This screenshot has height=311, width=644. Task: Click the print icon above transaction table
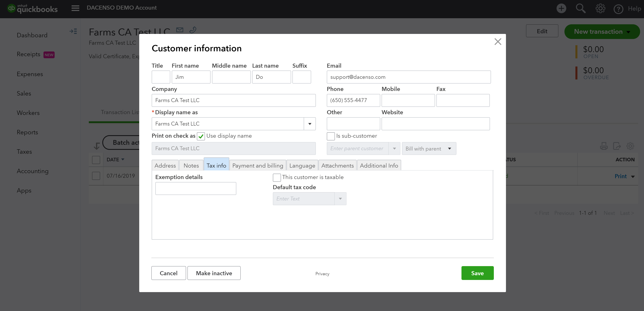coord(604,146)
